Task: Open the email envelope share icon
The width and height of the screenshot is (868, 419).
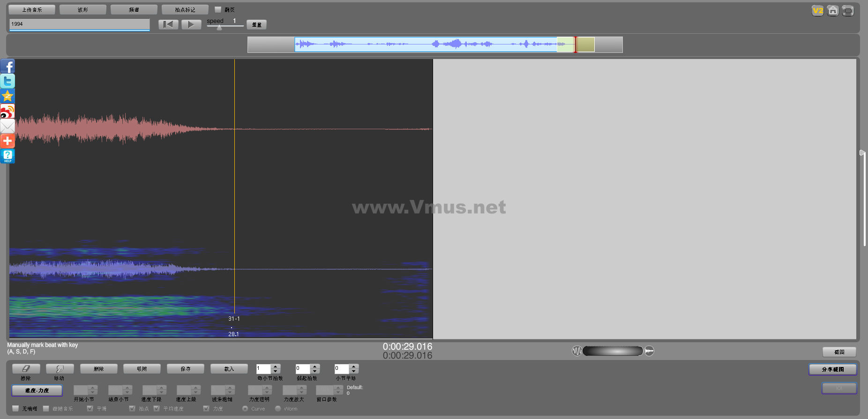Action: [x=7, y=126]
